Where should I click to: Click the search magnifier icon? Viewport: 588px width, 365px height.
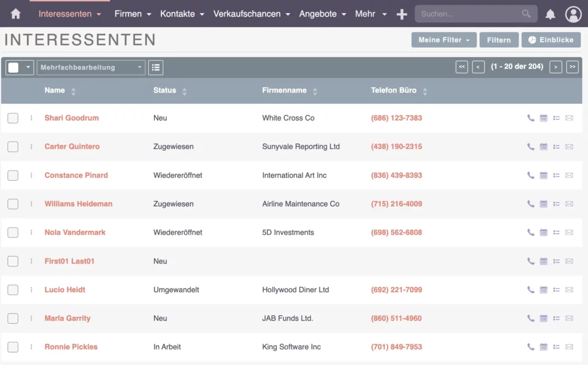pyautogui.click(x=526, y=14)
